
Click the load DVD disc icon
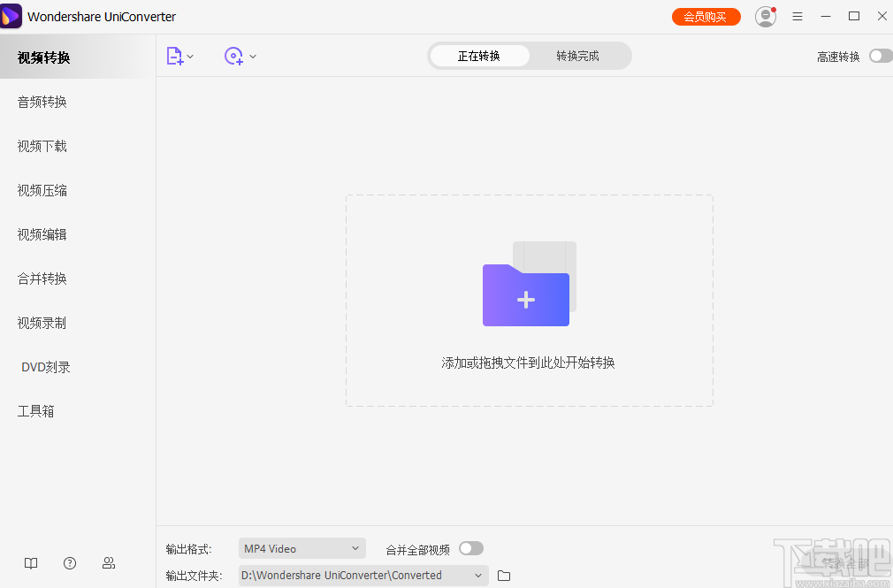point(233,56)
